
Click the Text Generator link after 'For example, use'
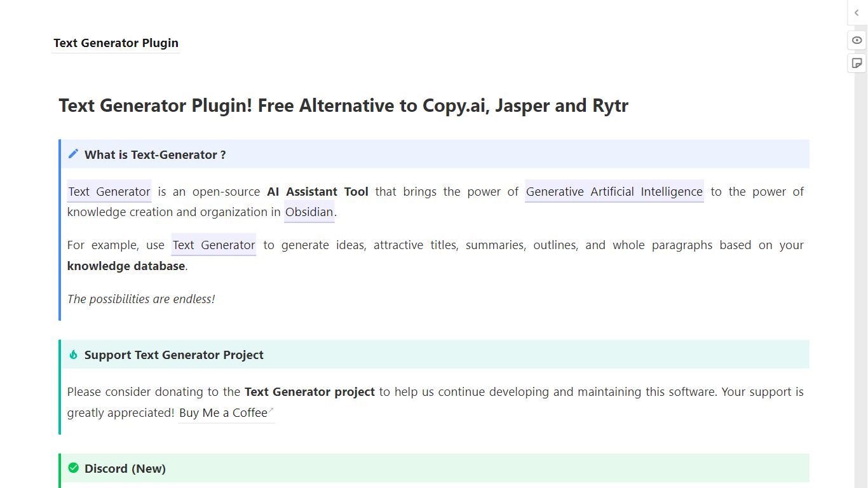tap(214, 245)
